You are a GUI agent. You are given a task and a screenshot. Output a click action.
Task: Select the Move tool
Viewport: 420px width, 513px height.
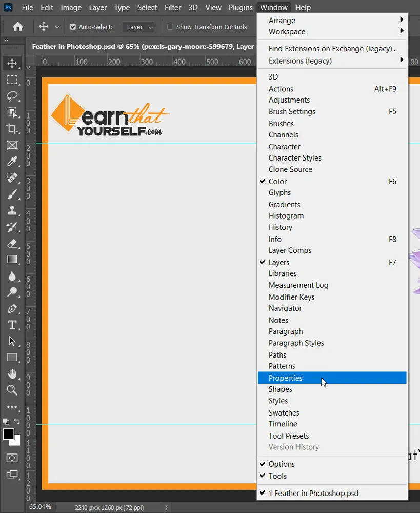pos(12,64)
